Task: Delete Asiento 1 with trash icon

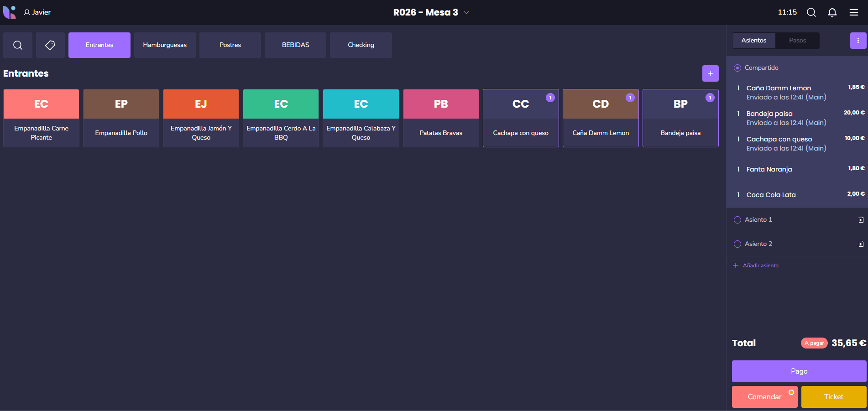Action: pyautogui.click(x=861, y=220)
